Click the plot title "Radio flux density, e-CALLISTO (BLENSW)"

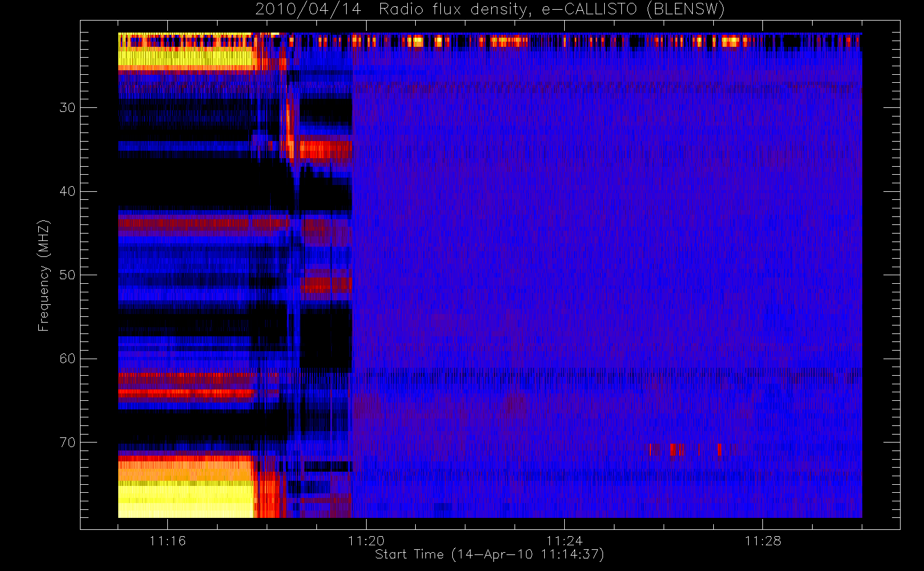(x=552, y=10)
